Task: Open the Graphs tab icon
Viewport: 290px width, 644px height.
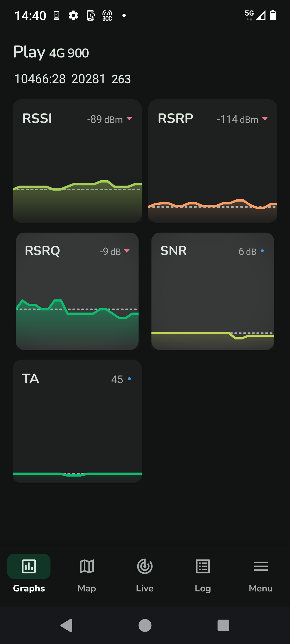Action: click(x=29, y=566)
